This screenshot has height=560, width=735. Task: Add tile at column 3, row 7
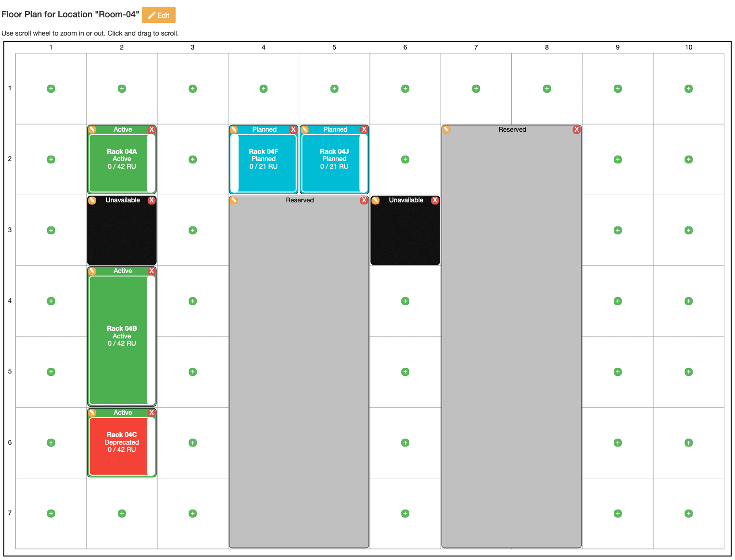(x=193, y=513)
